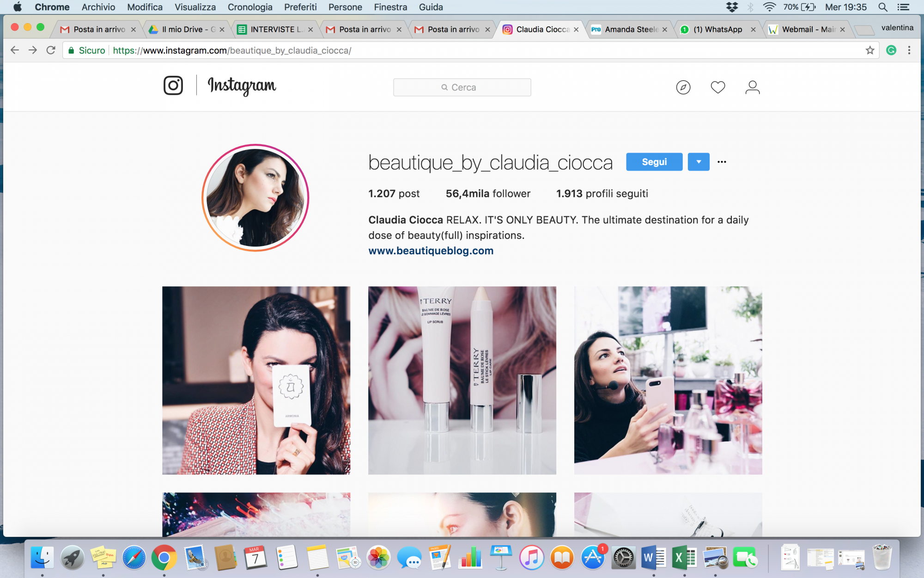Open the Modifica menu
Image resolution: width=924 pixels, height=578 pixels.
pyautogui.click(x=145, y=7)
